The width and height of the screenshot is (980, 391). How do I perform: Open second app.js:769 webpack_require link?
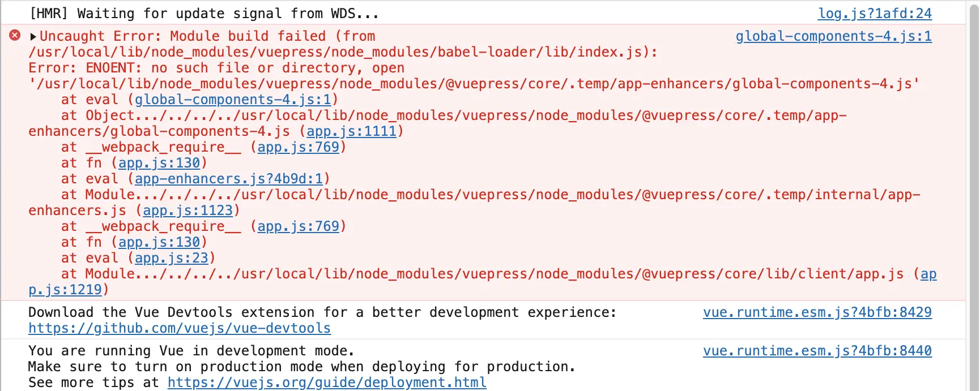(298, 226)
